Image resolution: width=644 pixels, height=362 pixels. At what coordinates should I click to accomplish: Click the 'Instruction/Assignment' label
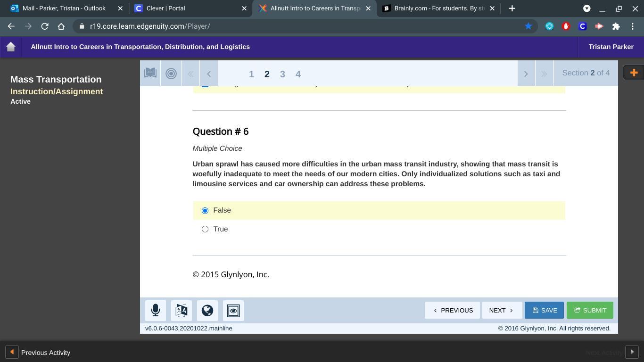pos(57,91)
